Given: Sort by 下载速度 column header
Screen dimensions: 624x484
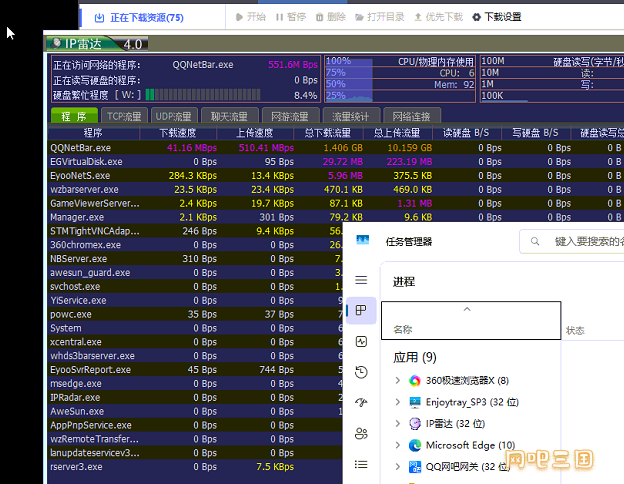Looking at the screenshot, I should [x=178, y=133].
